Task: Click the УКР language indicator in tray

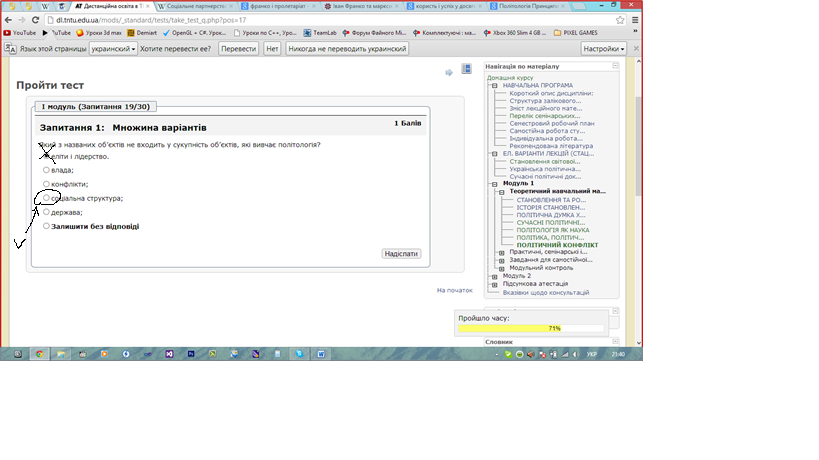Action: point(591,354)
